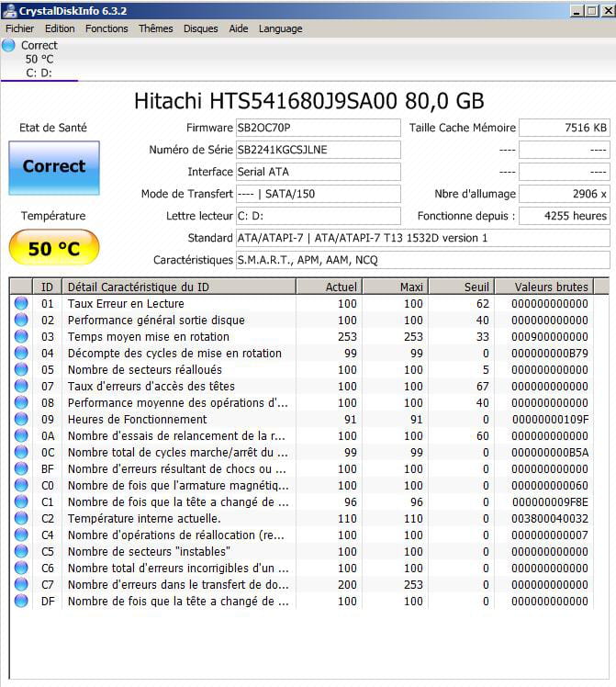Image resolution: width=616 pixels, height=687 pixels.
Task: Click status icon for secteurs "instables" row
Action: 21,552
